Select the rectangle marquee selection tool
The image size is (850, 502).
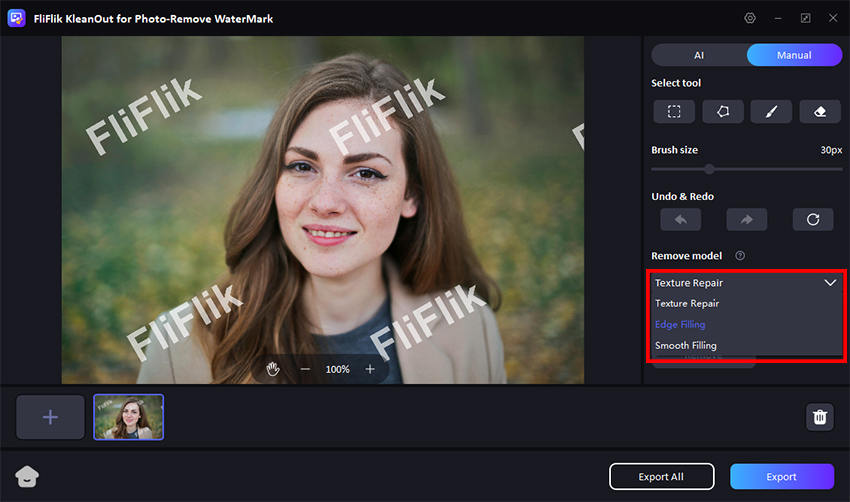674,111
